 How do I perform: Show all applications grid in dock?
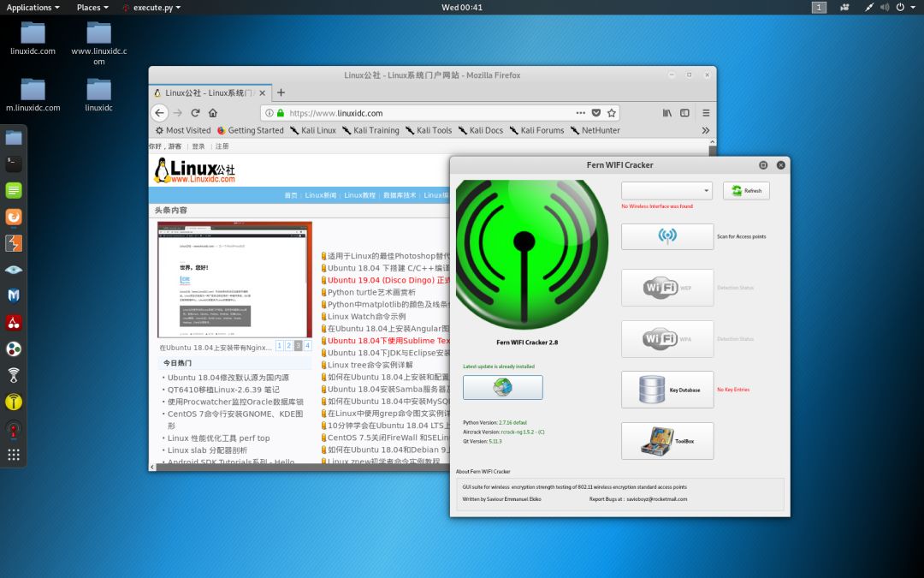pos(14,454)
